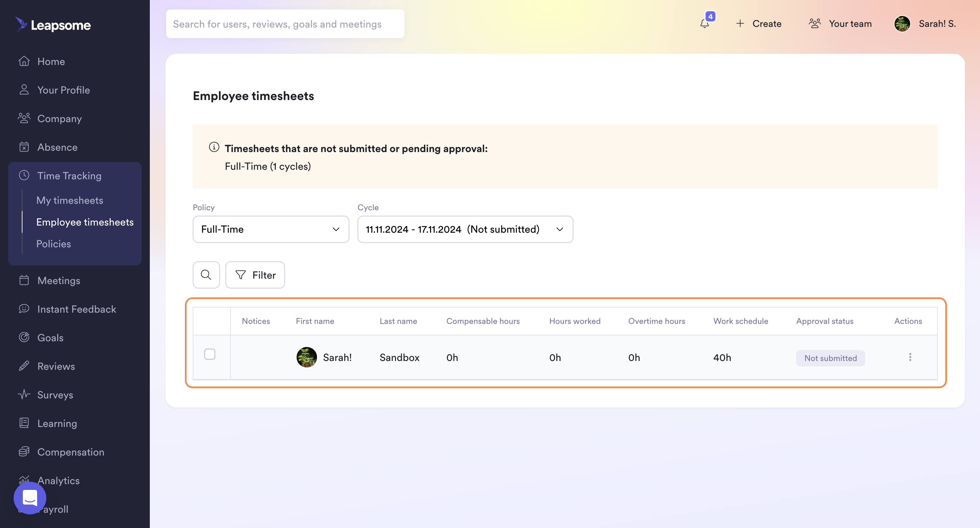
Task: Click the Goals target icon
Action: pyautogui.click(x=24, y=337)
